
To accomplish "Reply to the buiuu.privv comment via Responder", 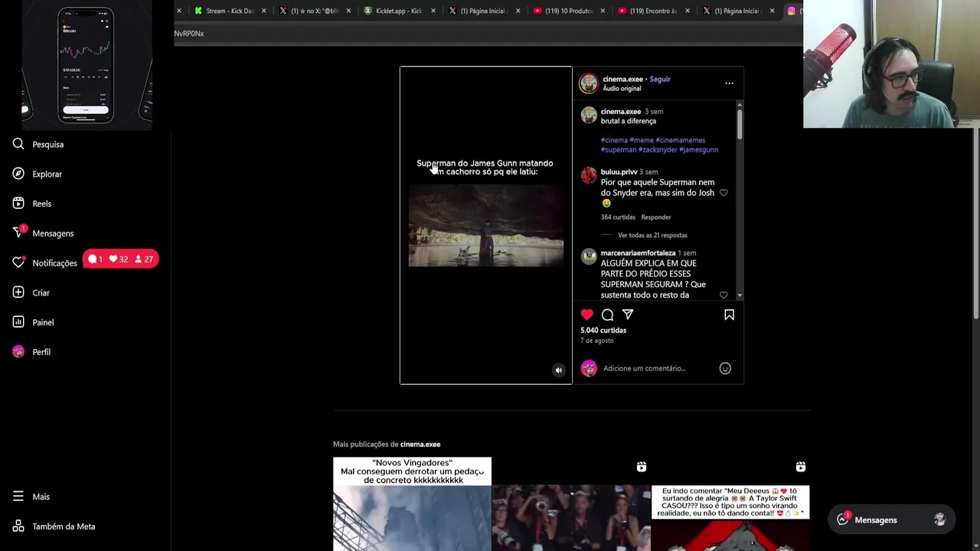I will point(656,217).
